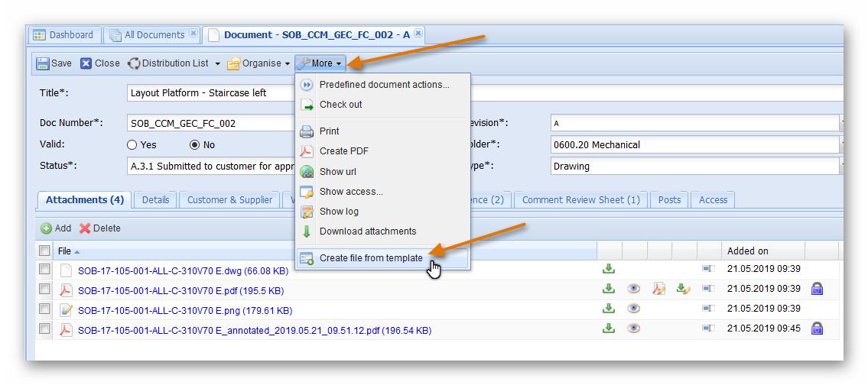Collapse the More dropdown menu
The image size is (868, 385).
(x=321, y=63)
